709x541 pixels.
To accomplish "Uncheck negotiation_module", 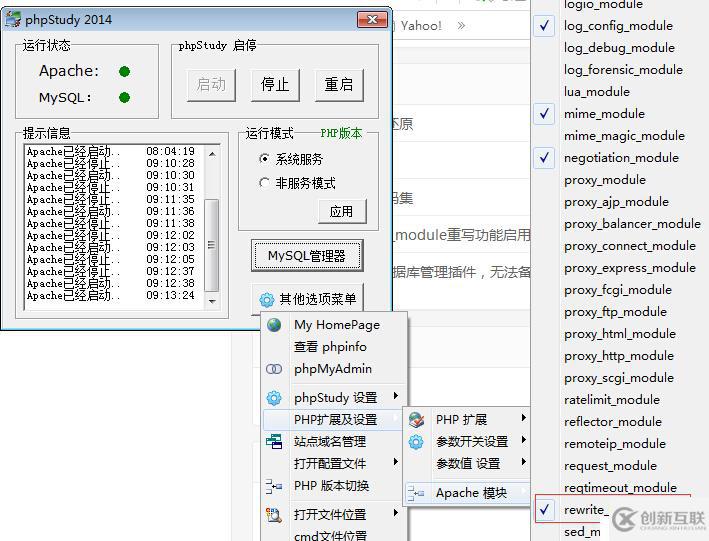I will (x=544, y=158).
